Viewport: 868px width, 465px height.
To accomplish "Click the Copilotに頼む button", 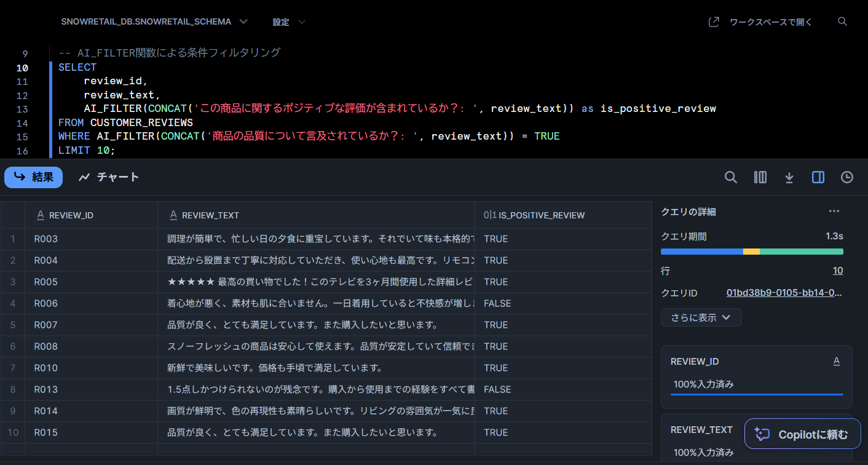I will coord(802,434).
